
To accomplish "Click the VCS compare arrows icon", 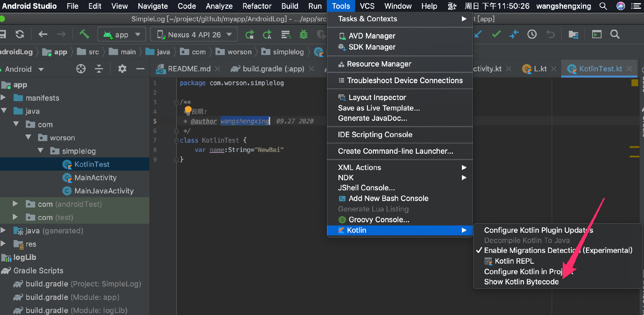I will (514, 34).
